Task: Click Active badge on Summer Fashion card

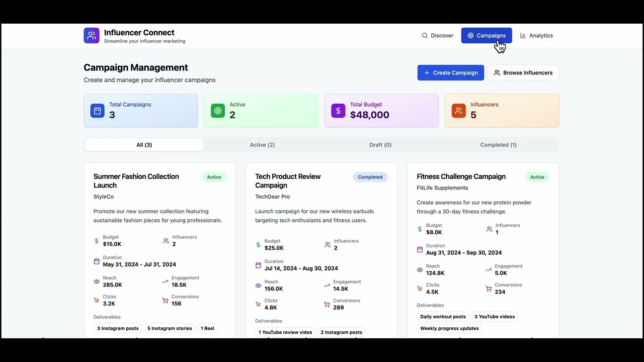Action: tap(214, 177)
